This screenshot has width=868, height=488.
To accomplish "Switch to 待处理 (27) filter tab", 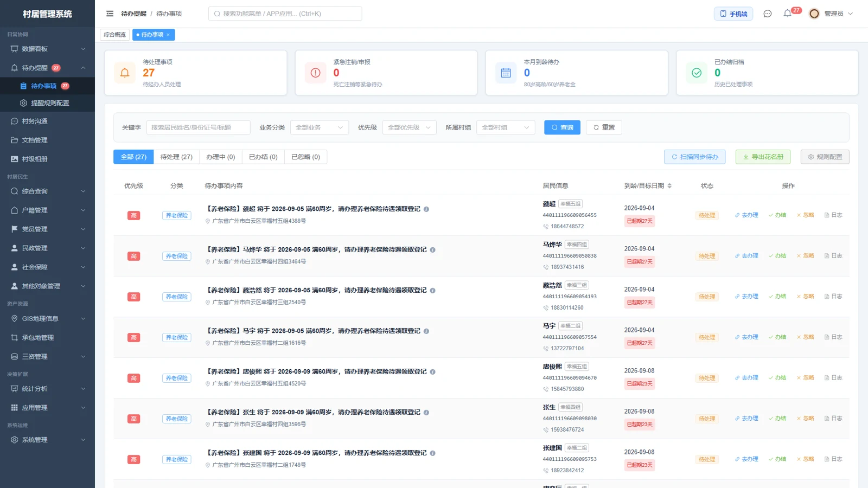I will (176, 157).
